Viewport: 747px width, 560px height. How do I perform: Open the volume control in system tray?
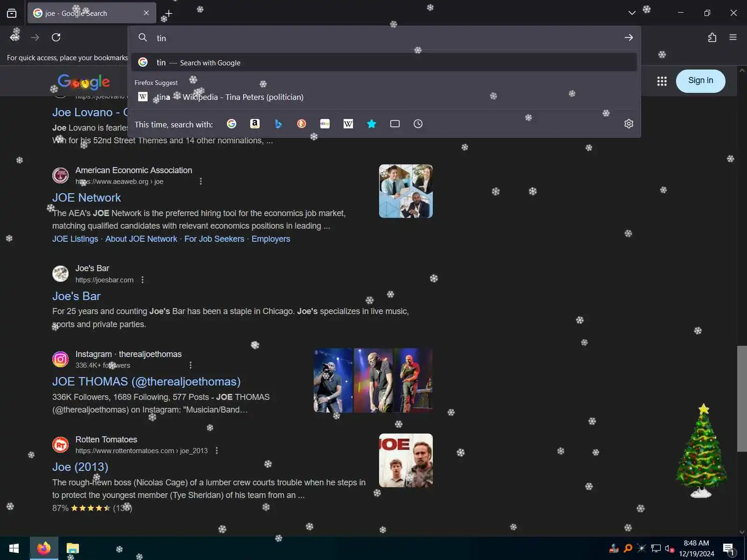coord(669,548)
